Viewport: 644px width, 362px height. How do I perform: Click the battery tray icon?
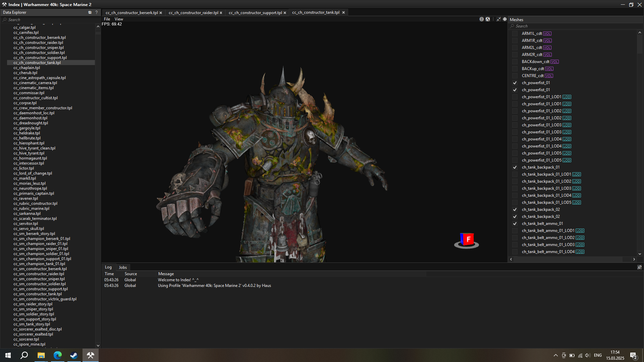pyautogui.click(x=572, y=355)
